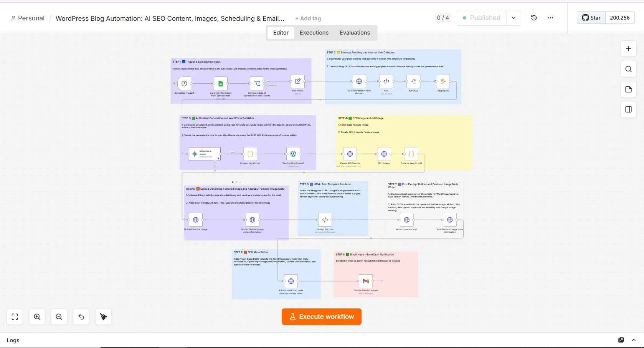
Task: Add a sticky note from the side toolbar
Action: click(x=628, y=89)
